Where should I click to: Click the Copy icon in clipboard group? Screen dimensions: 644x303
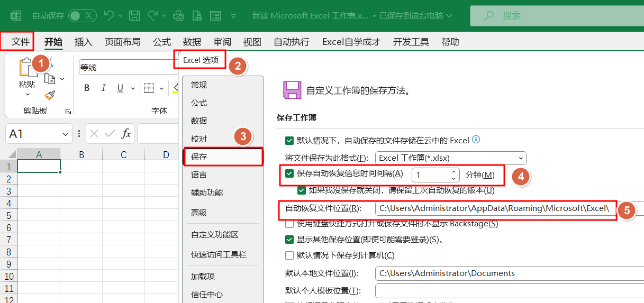click(50, 79)
